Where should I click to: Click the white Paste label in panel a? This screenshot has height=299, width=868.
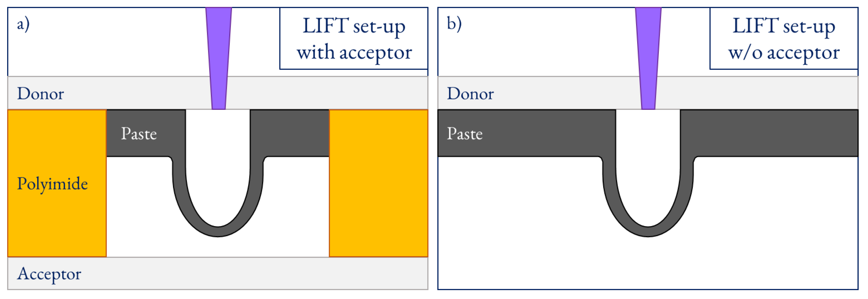tap(139, 134)
